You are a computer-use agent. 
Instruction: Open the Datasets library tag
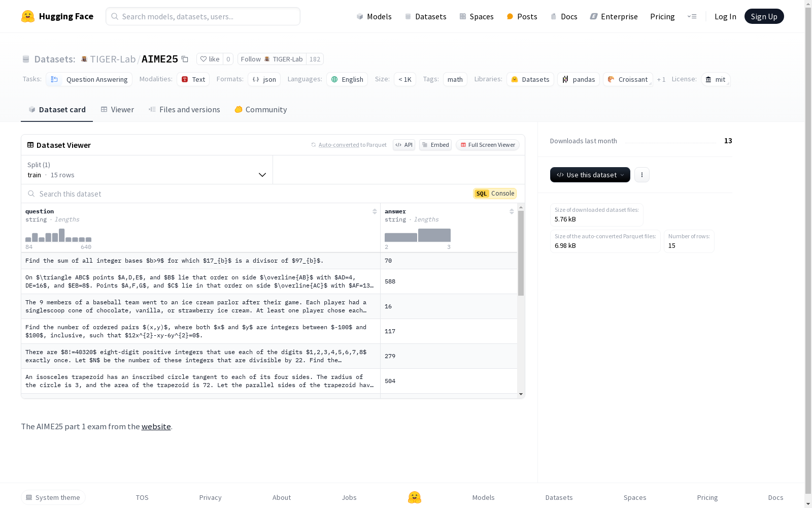click(x=530, y=79)
